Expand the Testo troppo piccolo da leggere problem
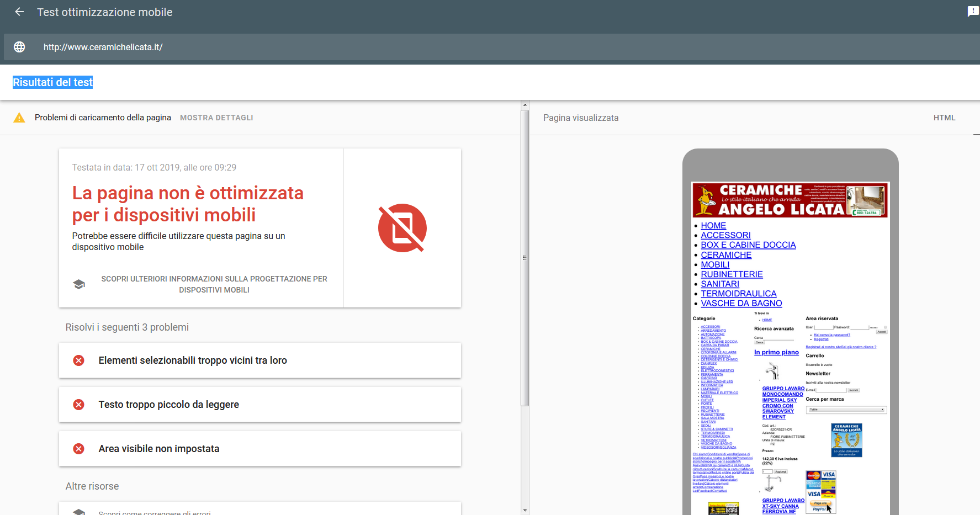The height and width of the screenshot is (515, 980). (x=260, y=405)
